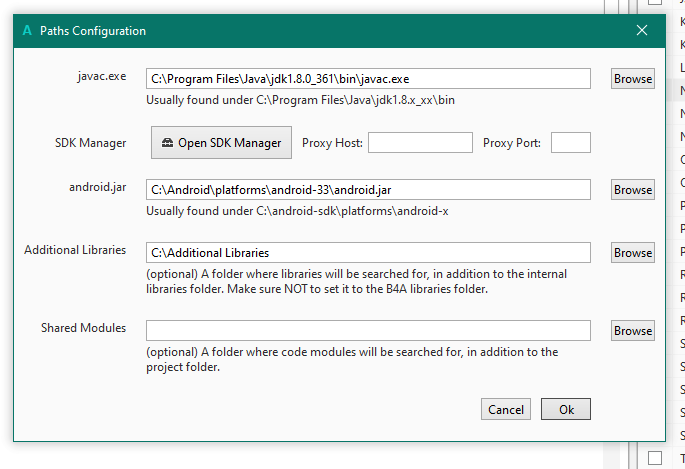Click into the Proxy Port field
685x469 pixels.
[570, 143]
